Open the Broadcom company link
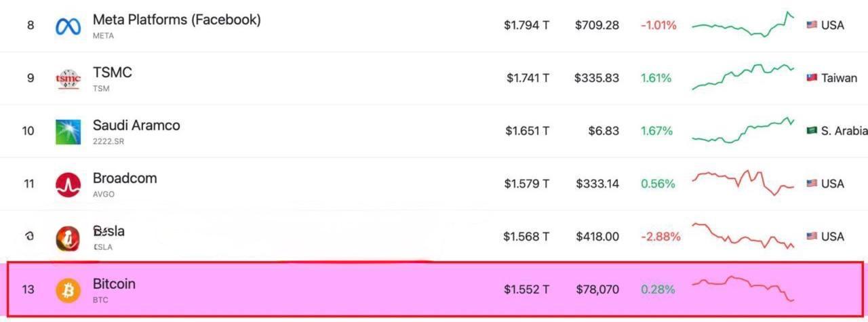This screenshot has width=868, height=322. [x=125, y=178]
